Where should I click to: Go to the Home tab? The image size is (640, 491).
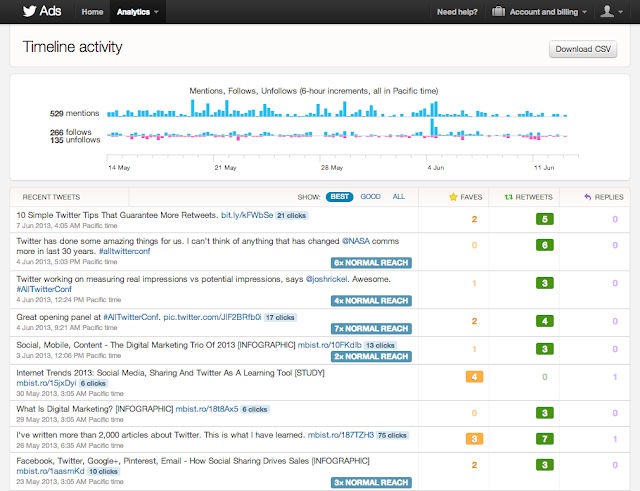coord(92,12)
